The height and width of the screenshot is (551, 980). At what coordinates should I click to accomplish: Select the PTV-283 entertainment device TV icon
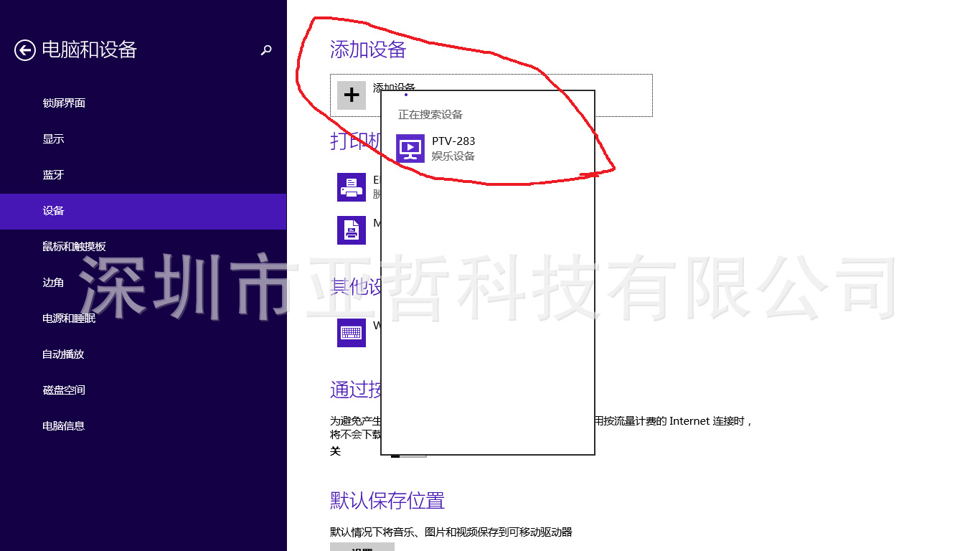click(x=410, y=149)
